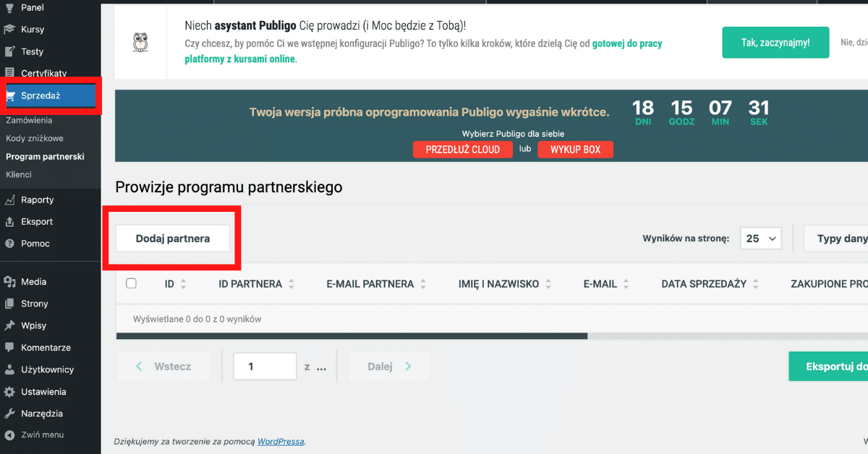Open the Raporty menu label
This screenshot has width=868, height=454.
[38, 200]
